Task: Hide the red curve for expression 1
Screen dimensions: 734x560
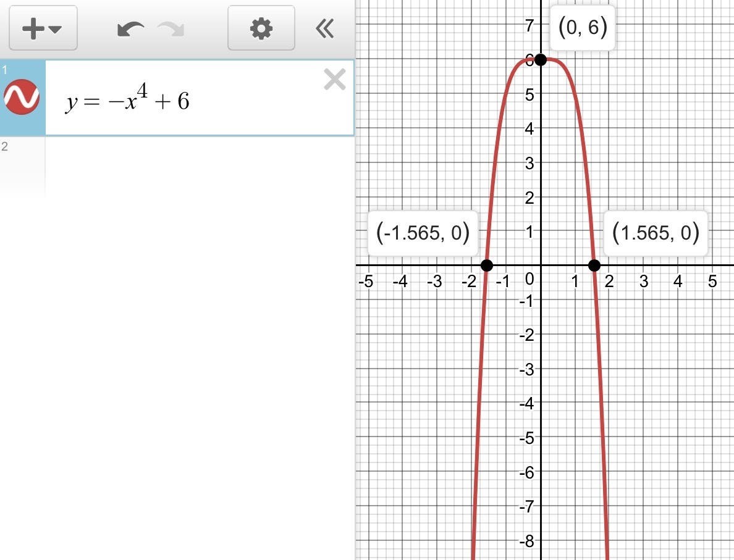Action: coord(22,97)
